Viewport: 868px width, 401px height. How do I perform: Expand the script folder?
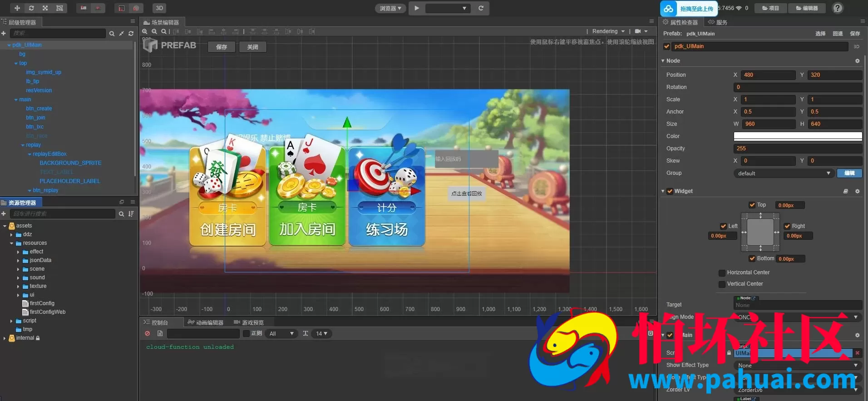coord(11,321)
